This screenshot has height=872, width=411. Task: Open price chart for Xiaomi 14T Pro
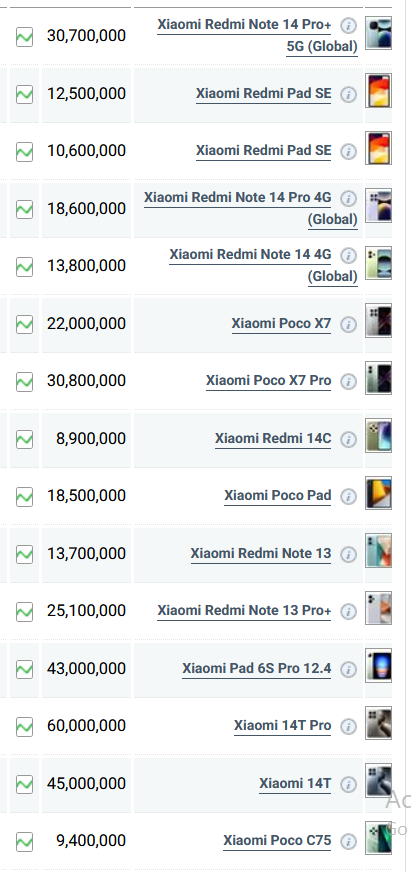pos(24,726)
